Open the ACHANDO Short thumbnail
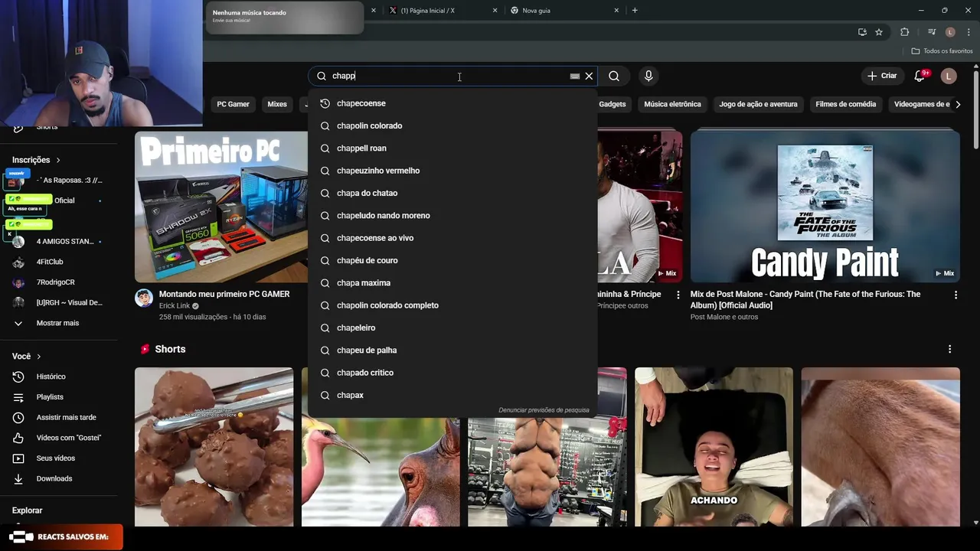Screen dimensions: 980x551 pos(714,447)
